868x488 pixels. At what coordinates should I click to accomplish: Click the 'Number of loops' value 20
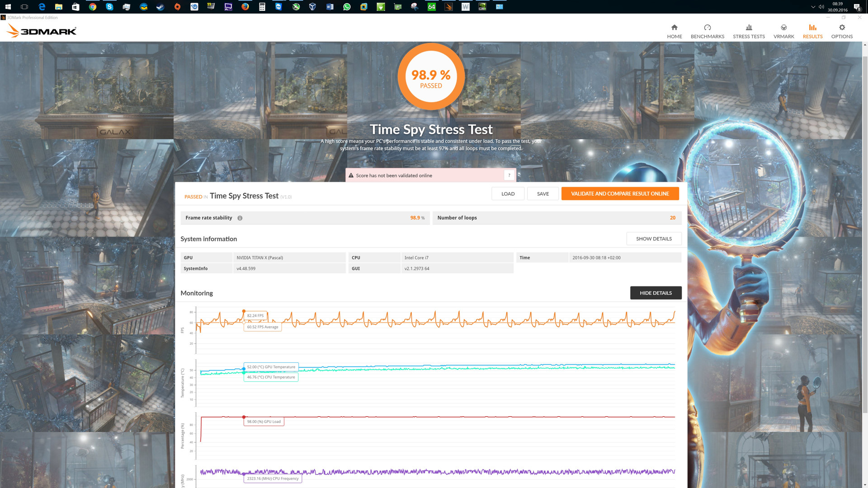[672, 218]
